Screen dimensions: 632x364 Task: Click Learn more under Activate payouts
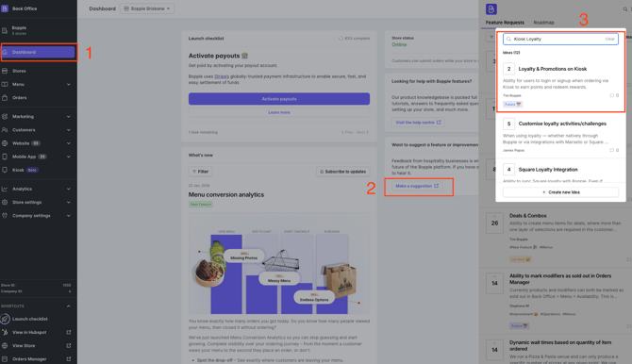[x=279, y=112]
